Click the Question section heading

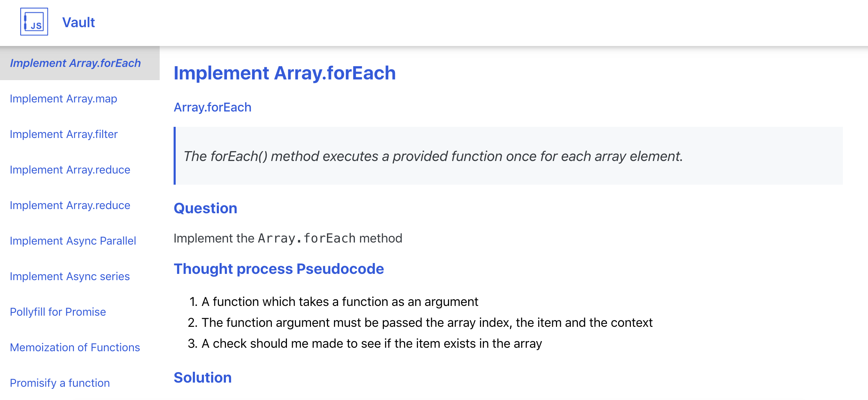coord(205,208)
